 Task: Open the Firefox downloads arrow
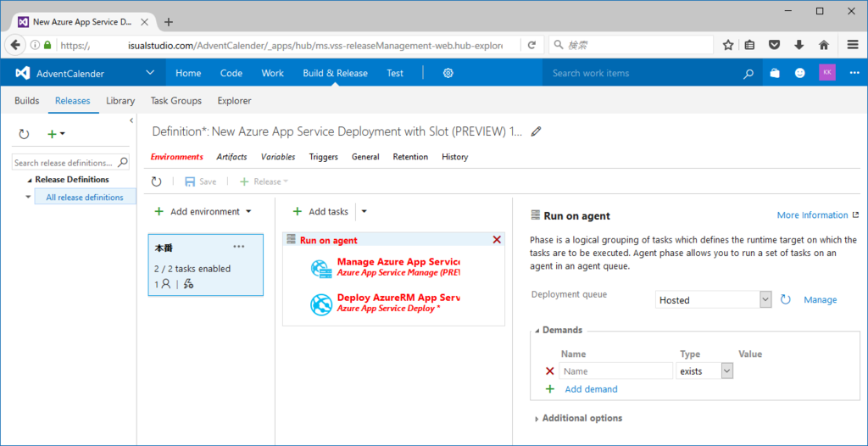point(798,45)
